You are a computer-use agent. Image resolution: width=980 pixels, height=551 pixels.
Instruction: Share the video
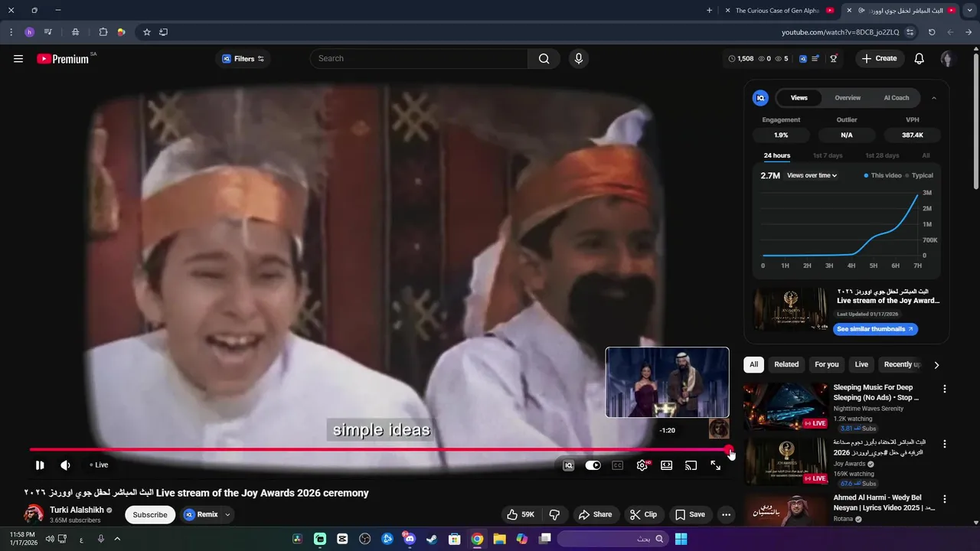[x=595, y=515]
